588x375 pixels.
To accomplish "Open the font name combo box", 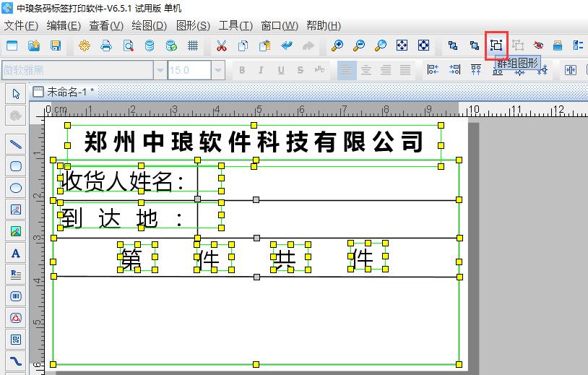I will tap(78, 70).
